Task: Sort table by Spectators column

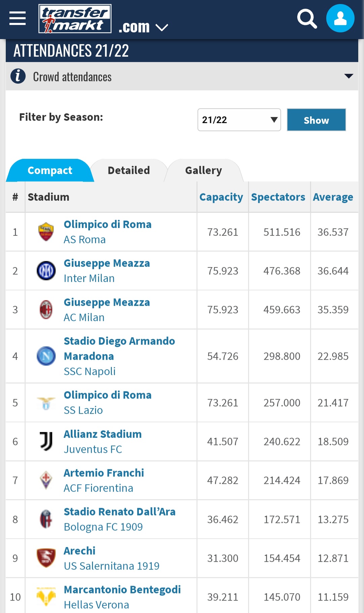Action: click(x=278, y=197)
